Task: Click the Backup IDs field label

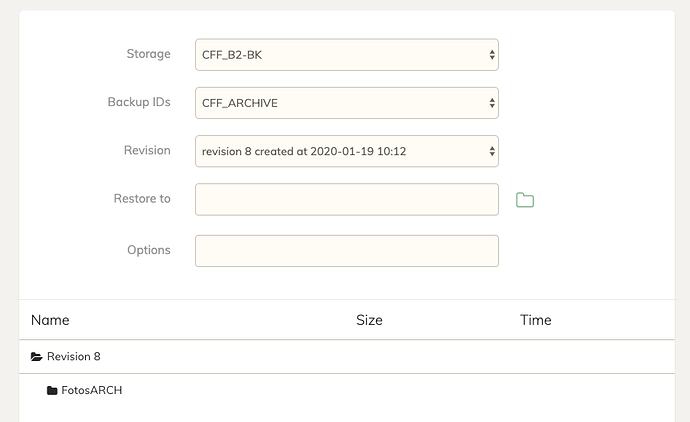Action: (x=139, y=102)
